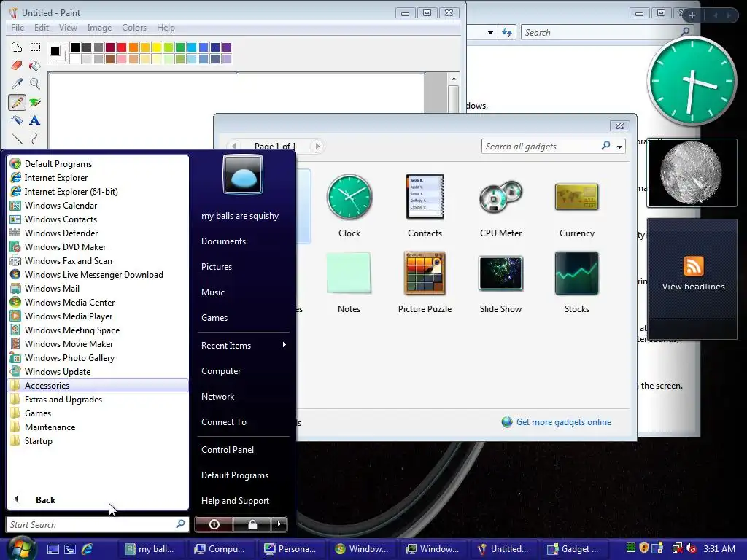
Task: Click the Start Search input field
Action: [x=97, y=524]
